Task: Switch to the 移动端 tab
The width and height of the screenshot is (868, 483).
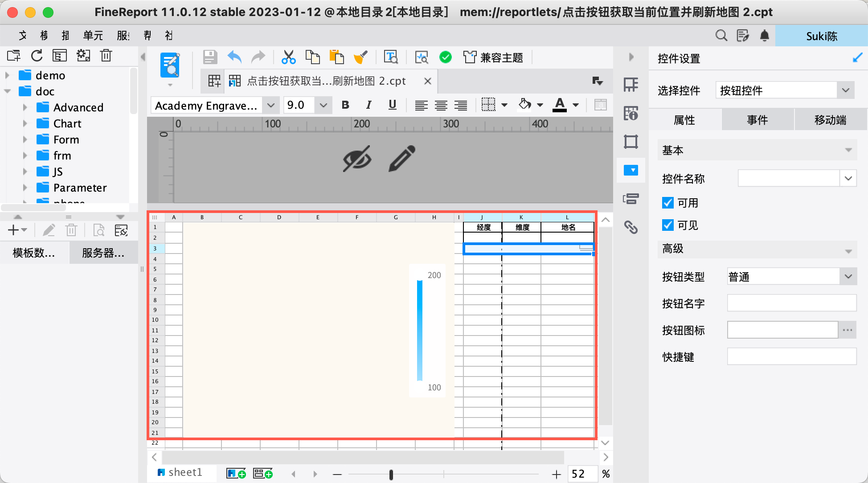Action: click(830, 120)
